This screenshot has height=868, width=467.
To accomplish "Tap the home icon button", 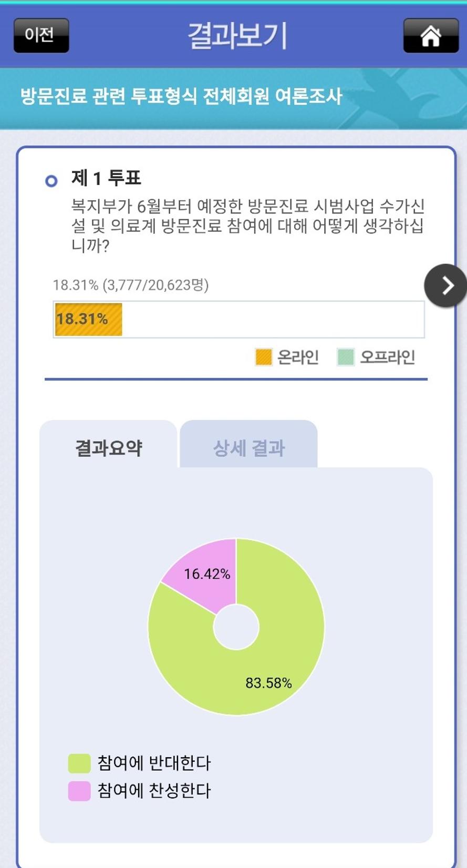I will point(431,36).
